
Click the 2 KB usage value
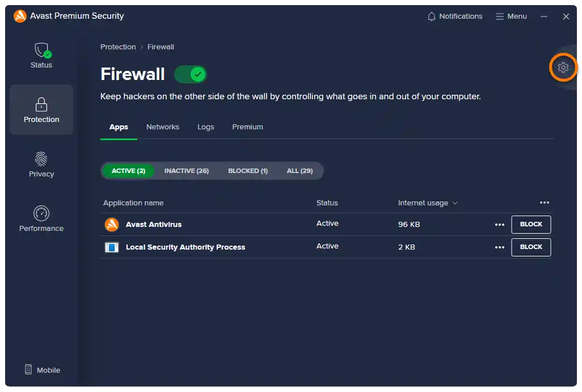pos(406,247)
